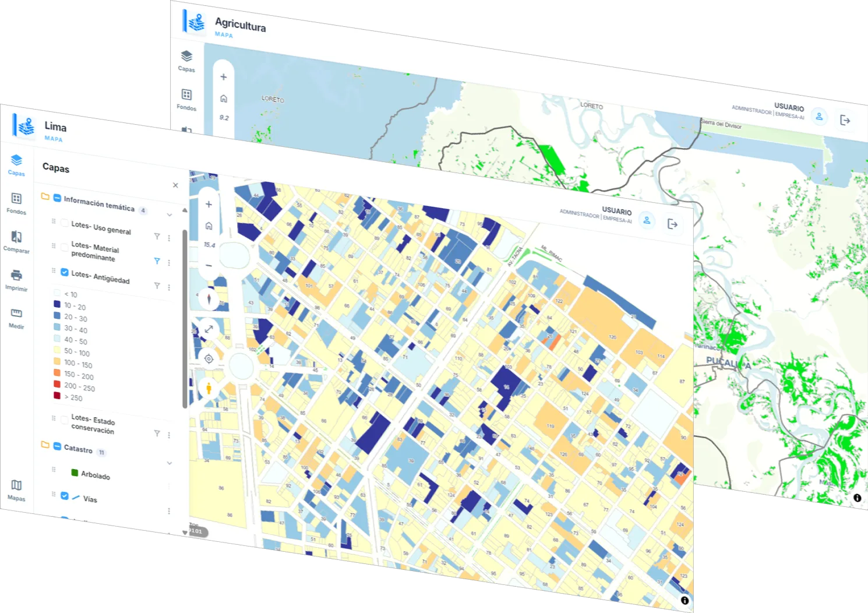The height and width of the screenshot is (613, 868).
Task: Collapse the Catastro group chevron
Action: click(170, 463)
